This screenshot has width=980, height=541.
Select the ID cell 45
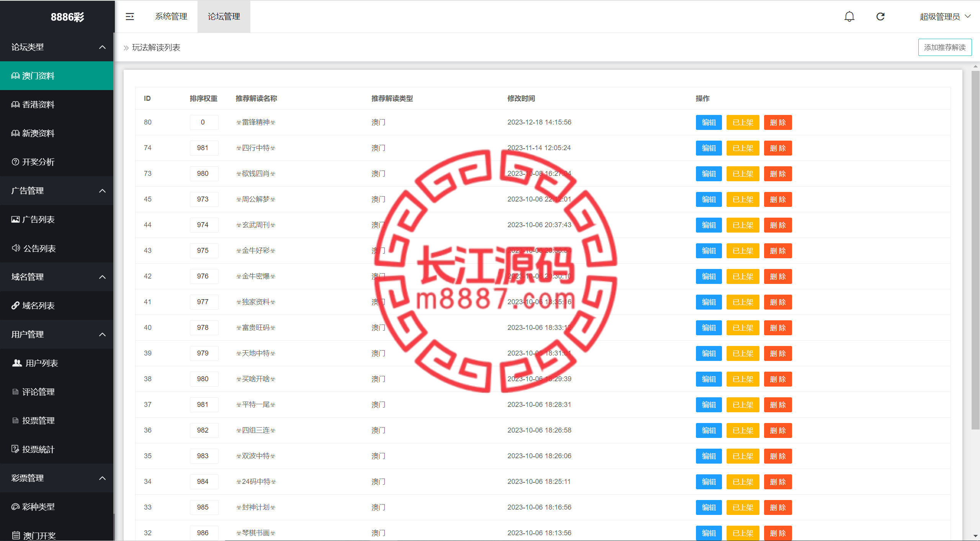(147, 199)
